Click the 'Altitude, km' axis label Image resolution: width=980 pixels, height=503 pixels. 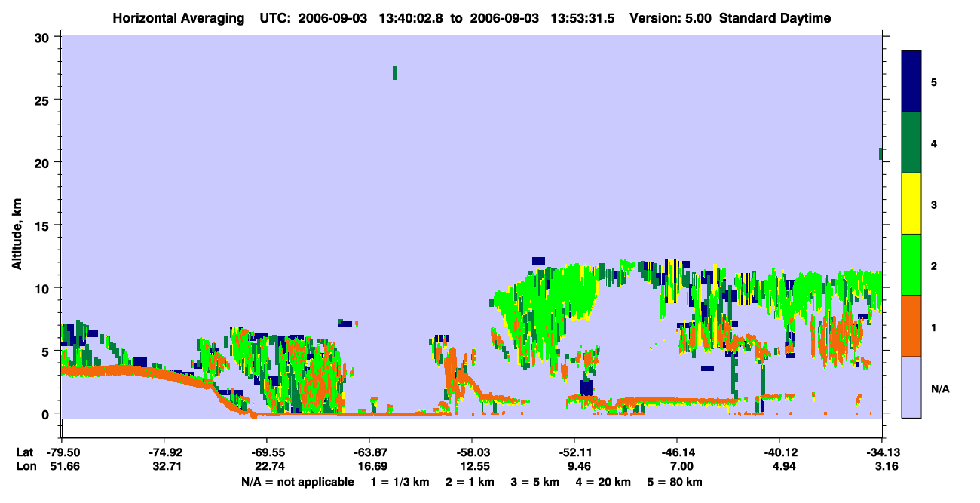[17, 235]
